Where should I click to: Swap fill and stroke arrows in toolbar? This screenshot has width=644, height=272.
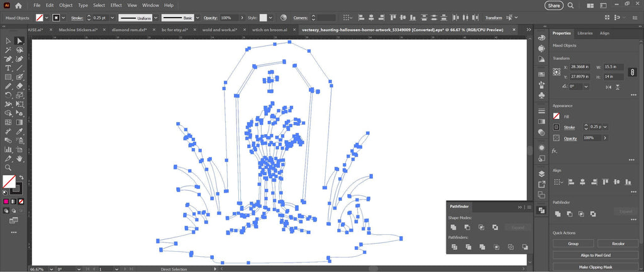(x=21, y=178)
